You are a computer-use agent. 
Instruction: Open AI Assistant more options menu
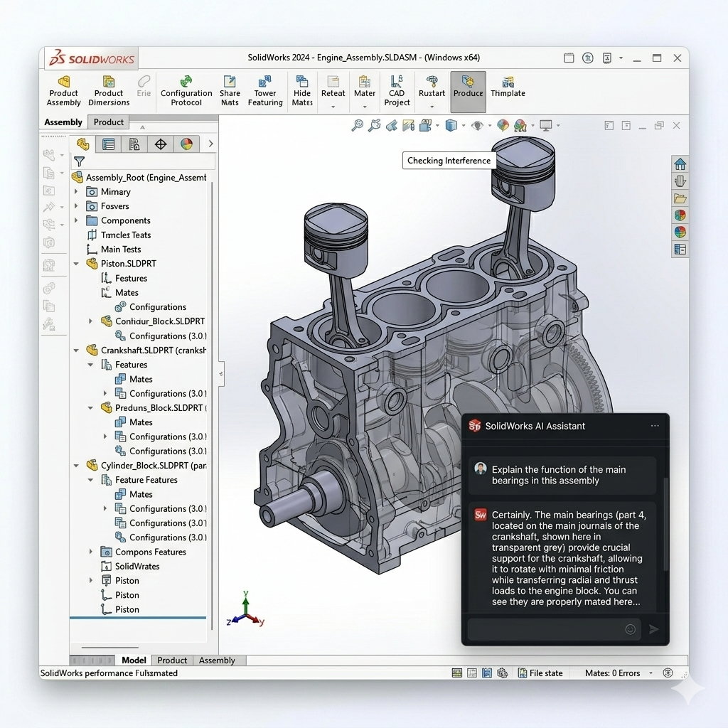[655, 426]
